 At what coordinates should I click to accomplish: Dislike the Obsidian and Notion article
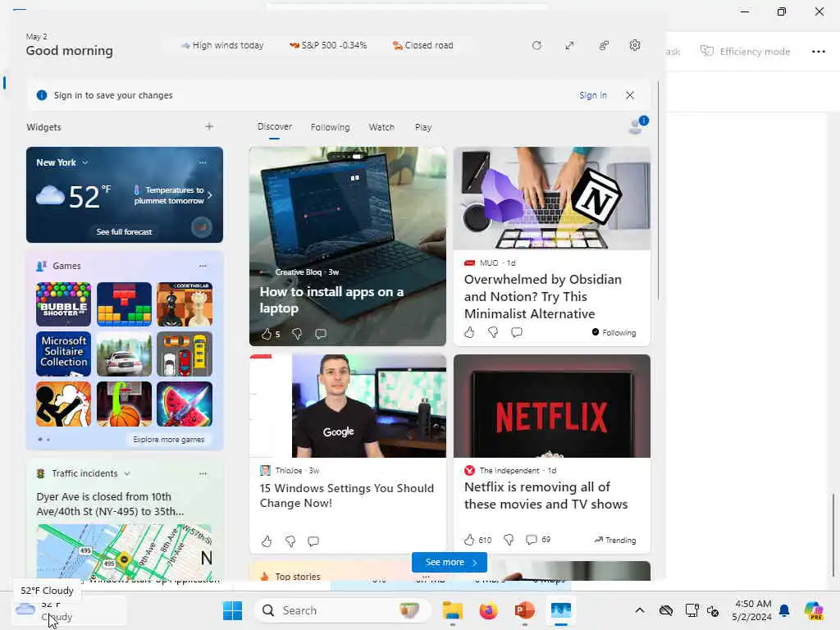[493, 332]
